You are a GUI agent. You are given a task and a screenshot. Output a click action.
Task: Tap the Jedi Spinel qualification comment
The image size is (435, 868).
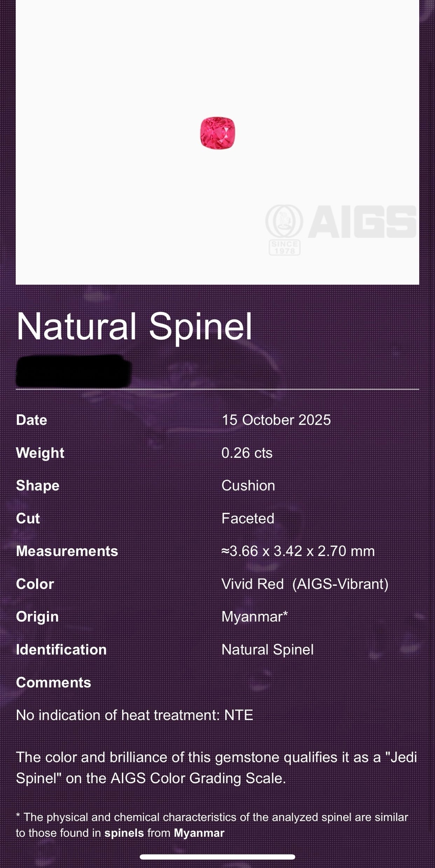(x=216, y=767)
